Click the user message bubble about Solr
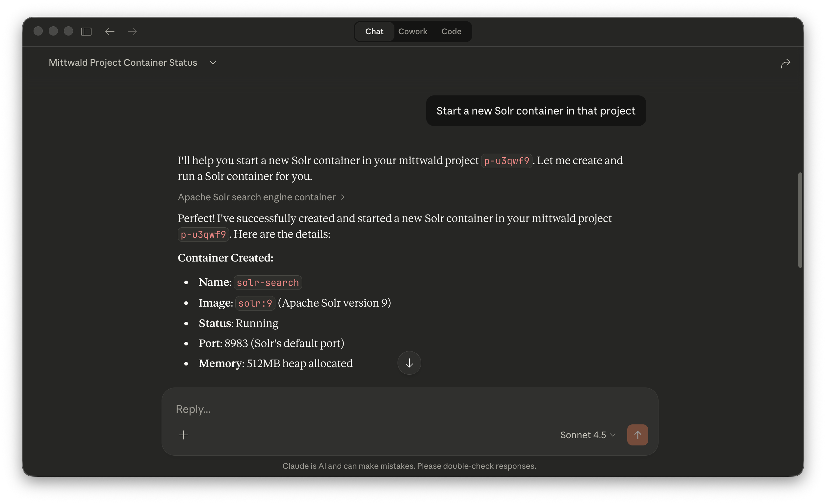 pos(536,111)
